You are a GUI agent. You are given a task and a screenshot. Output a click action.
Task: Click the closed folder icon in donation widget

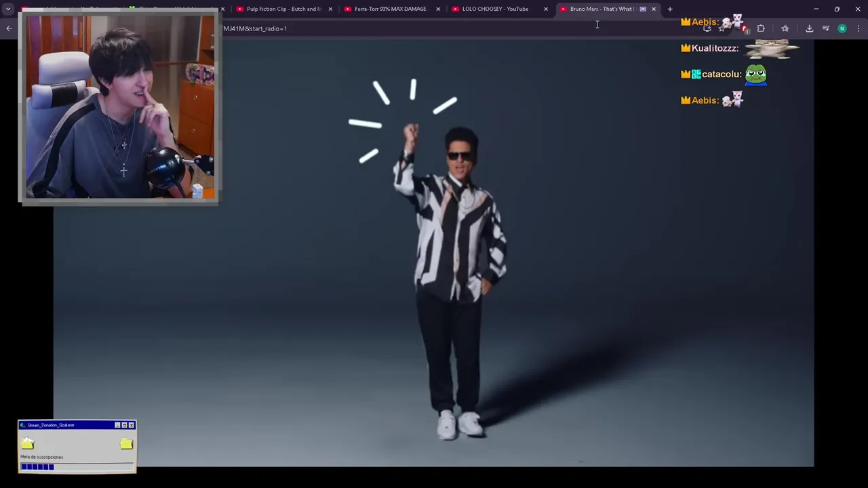click(x=126, y=443)
